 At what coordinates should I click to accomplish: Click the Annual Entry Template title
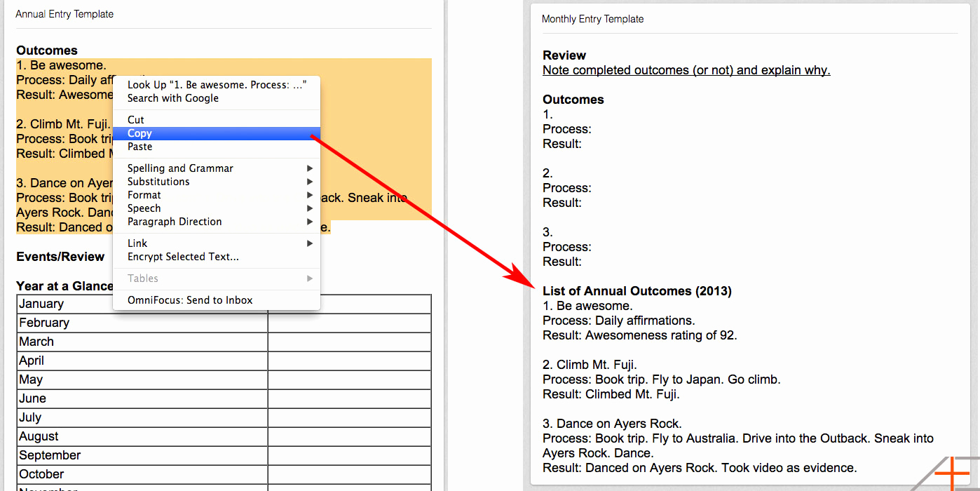click(x=64, y=14)
